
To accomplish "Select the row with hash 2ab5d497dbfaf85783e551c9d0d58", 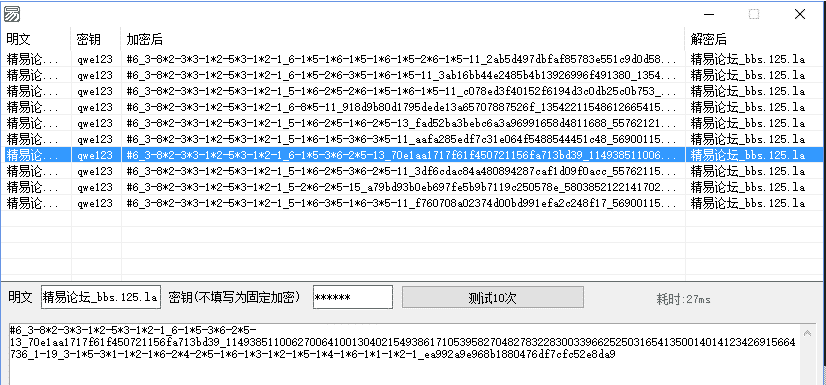I will tap(412, 59).
